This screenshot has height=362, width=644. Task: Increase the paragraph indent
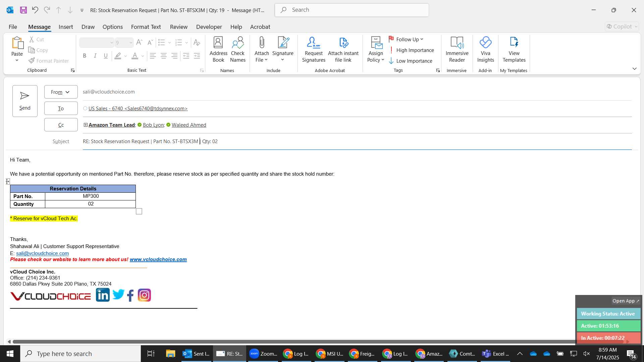(x=197, y=56)
